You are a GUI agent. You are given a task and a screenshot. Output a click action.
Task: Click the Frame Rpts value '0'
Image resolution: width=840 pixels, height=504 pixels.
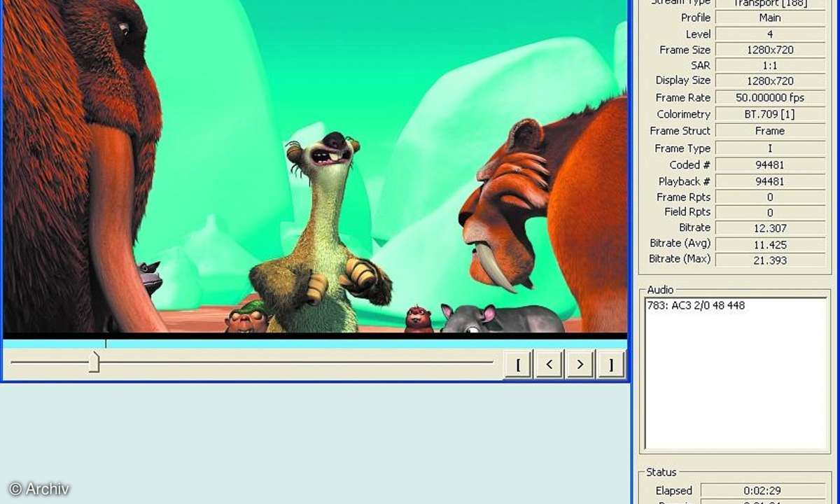pyautogui.click(x=770, y=197)
